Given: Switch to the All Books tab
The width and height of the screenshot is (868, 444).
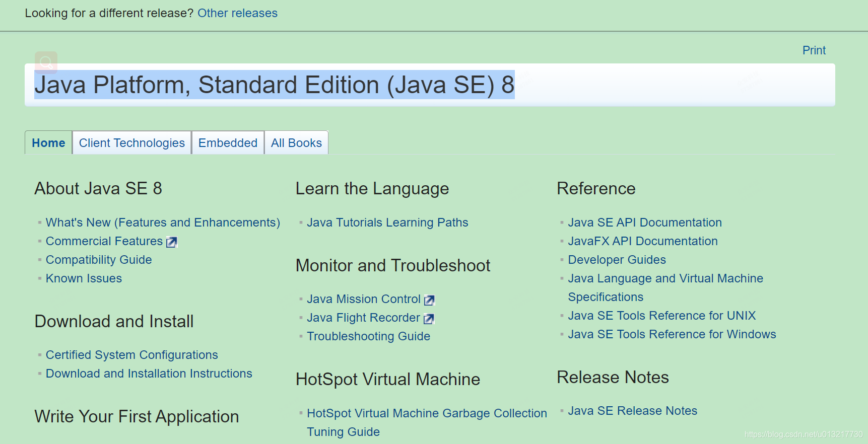Looking at the screenshot, I should [296, 143].
